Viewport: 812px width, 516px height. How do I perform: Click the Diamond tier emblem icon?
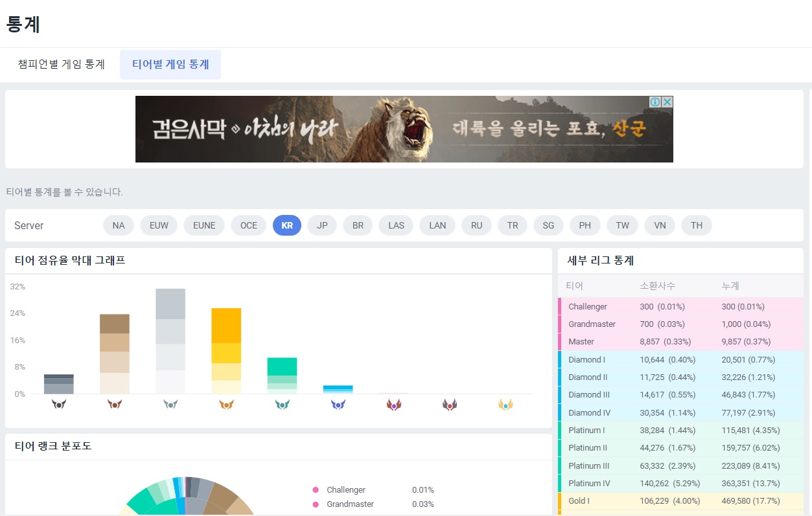(x=338, y=405)
